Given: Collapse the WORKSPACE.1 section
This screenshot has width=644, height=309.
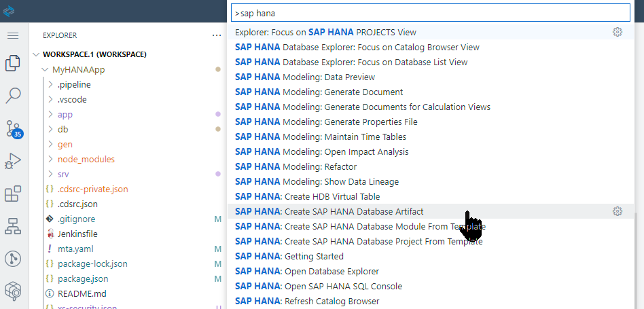Looking at the screenshot, I should (x=36, y=54).
